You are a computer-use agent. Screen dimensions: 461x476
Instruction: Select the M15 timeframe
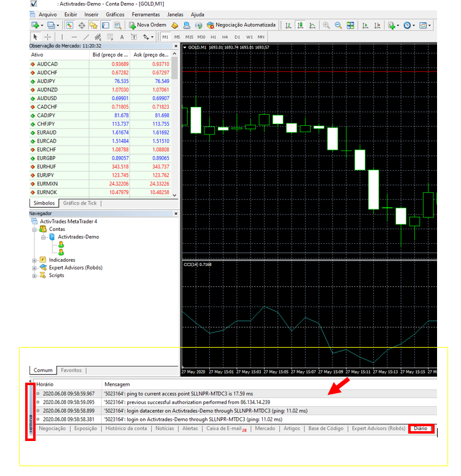coord(189,37)
